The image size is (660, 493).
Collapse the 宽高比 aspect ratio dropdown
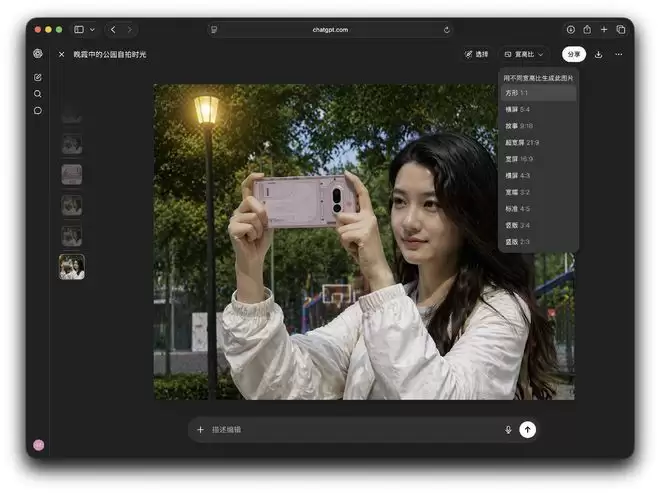(524, 54)
